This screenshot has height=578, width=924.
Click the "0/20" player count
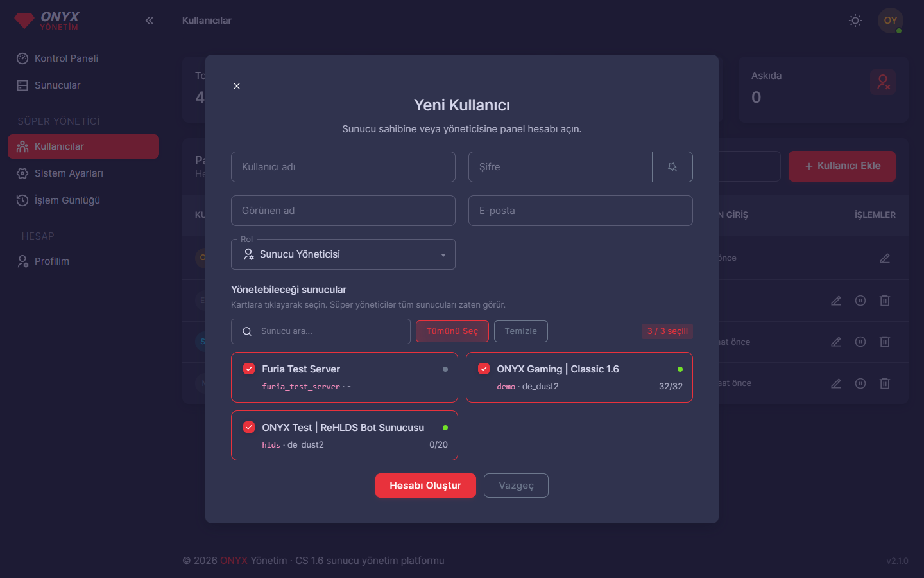click(438, 445)
